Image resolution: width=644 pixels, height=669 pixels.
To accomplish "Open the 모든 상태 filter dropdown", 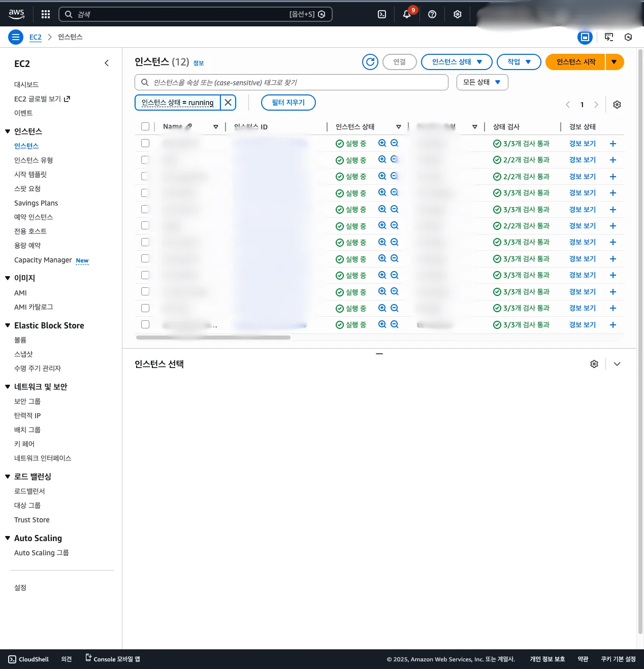I will [x=482, y=82].
